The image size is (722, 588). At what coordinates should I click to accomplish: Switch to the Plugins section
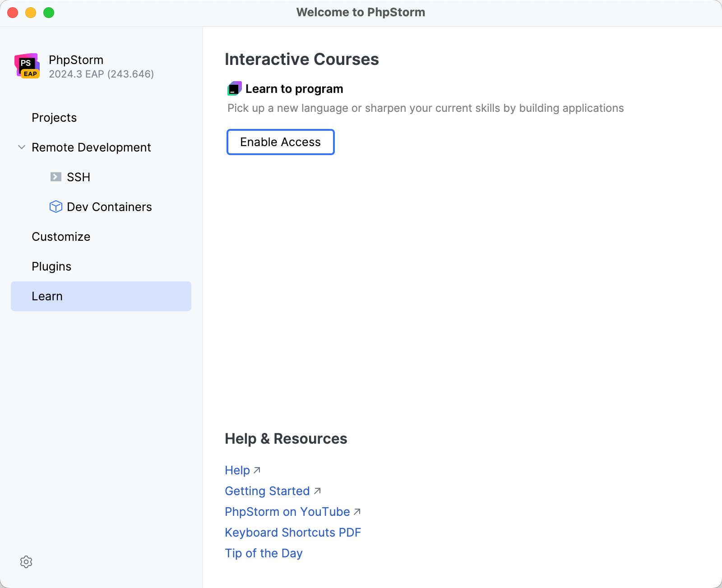(x=51, y=266)
